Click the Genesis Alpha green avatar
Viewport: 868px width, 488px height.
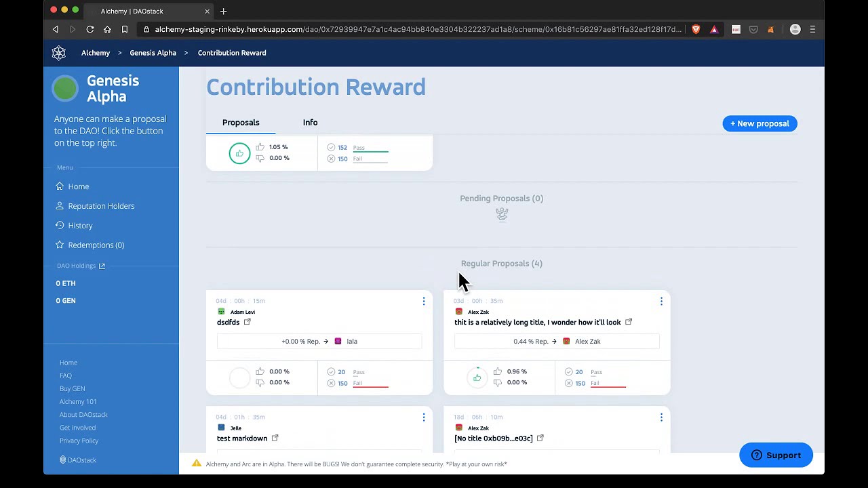[x=65, y=88]
